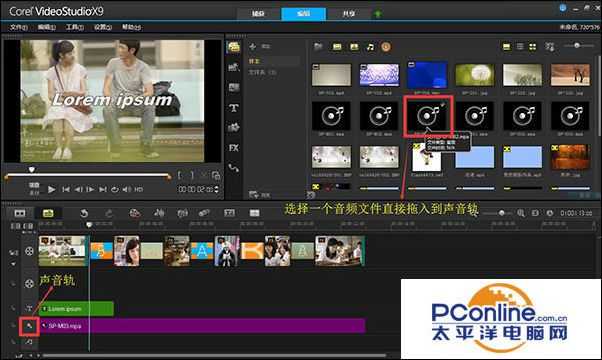
Task: Open the Transition library
Action: [233, 88]
